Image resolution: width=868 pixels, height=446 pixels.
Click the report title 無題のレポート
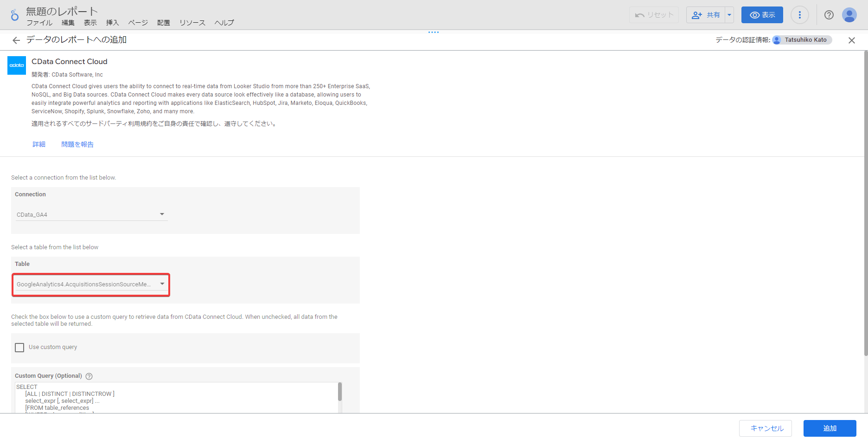coord(62,11)
